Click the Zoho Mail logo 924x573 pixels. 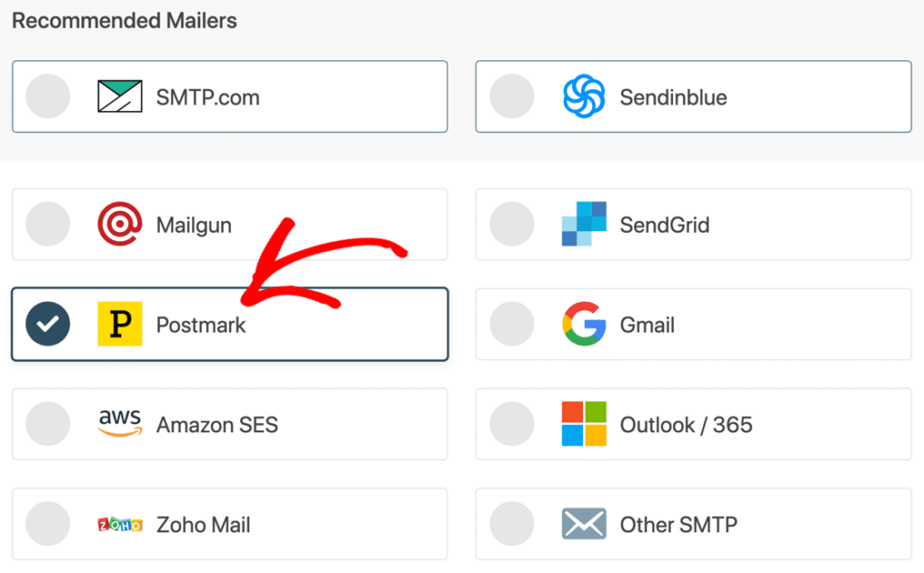click(x=120, y=523)
